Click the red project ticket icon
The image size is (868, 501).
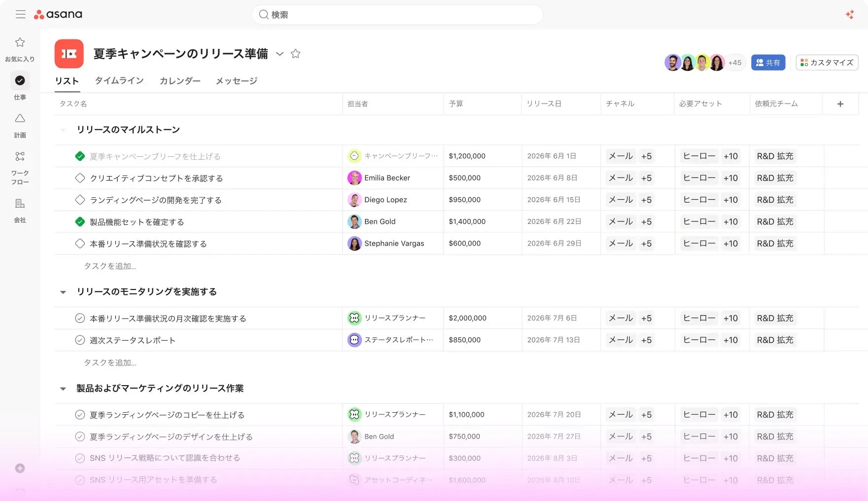(69, 53)
